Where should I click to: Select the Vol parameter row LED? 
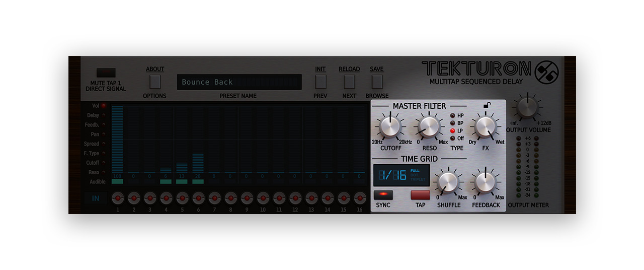[x=104, y=106]
